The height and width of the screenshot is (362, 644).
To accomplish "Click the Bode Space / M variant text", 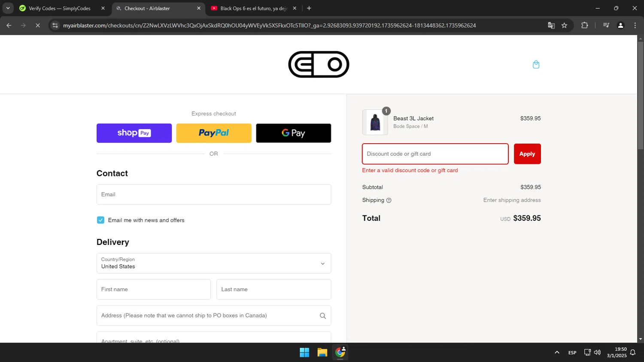I will (410, 127).
